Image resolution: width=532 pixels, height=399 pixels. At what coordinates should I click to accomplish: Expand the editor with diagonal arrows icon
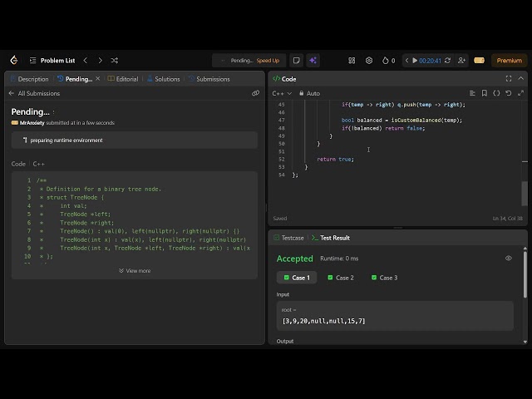point(520,93)
